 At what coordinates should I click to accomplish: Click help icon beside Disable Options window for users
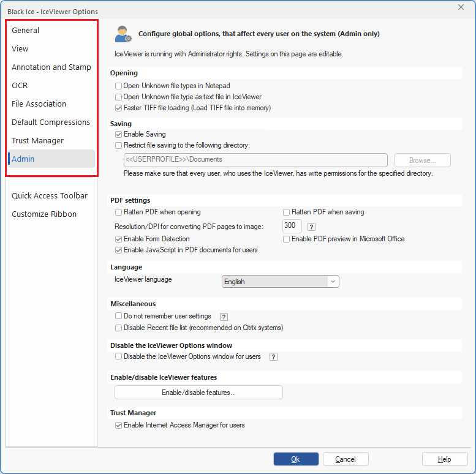(273, 357)
